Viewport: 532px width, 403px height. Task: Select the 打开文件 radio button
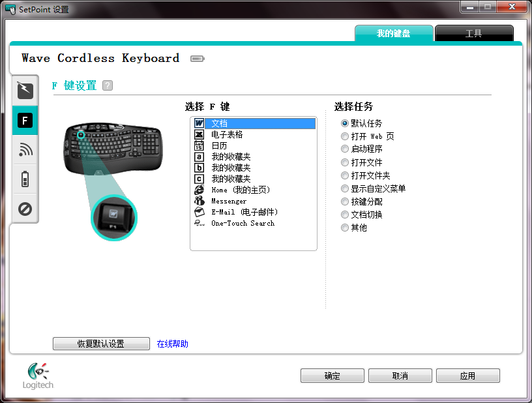(x=345, y=162)
